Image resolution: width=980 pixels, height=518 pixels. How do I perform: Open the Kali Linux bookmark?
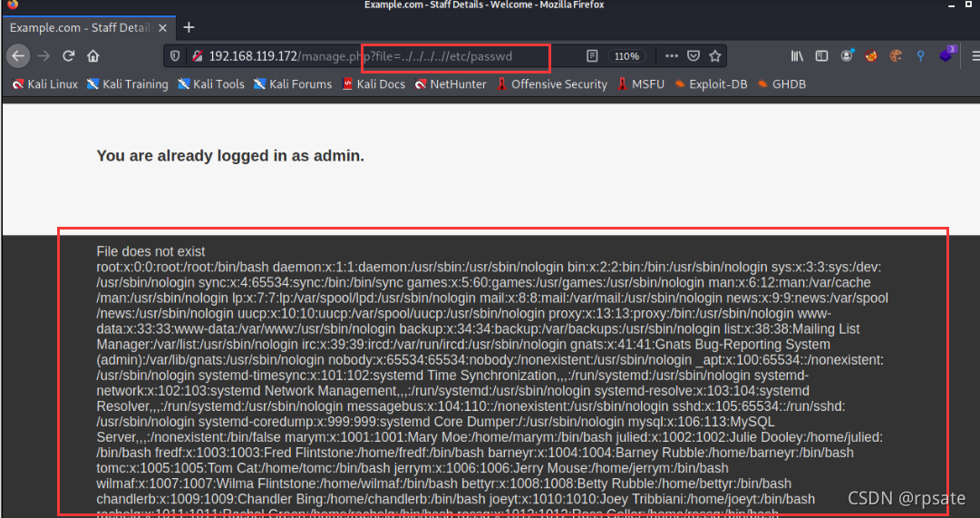[45, 83]
